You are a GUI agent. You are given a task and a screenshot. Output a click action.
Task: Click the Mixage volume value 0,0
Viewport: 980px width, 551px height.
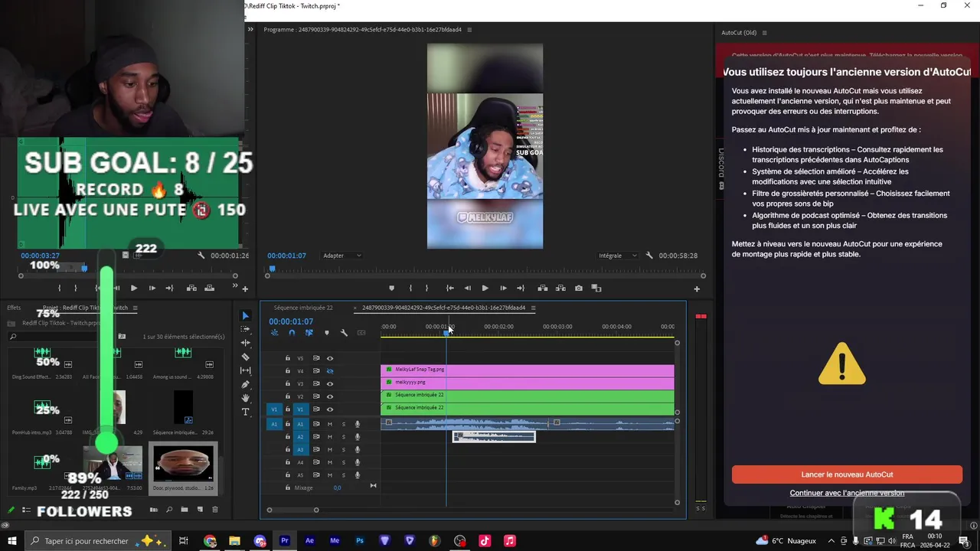[337, 487]
